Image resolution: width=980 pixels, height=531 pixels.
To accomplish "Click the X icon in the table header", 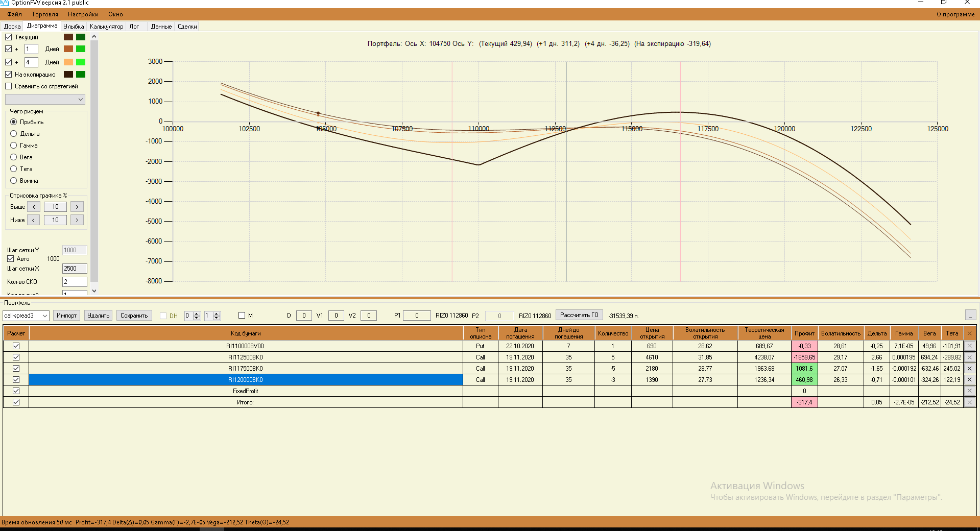I will [x=969, y=333].
